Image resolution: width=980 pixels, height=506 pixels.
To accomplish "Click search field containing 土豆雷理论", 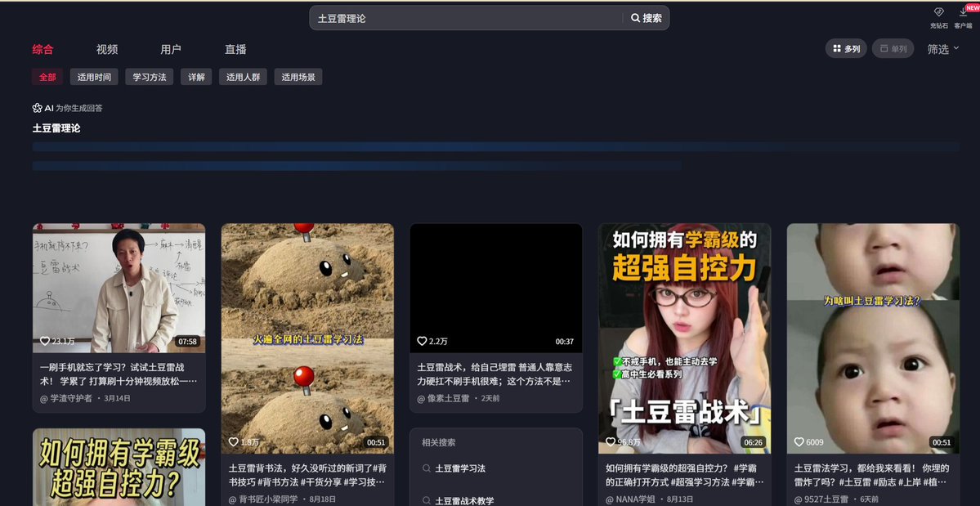I will (x=466, y=18).
